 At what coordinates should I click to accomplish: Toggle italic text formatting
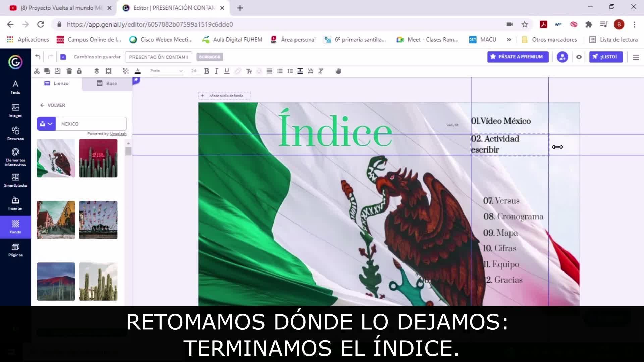pos(216,71)
